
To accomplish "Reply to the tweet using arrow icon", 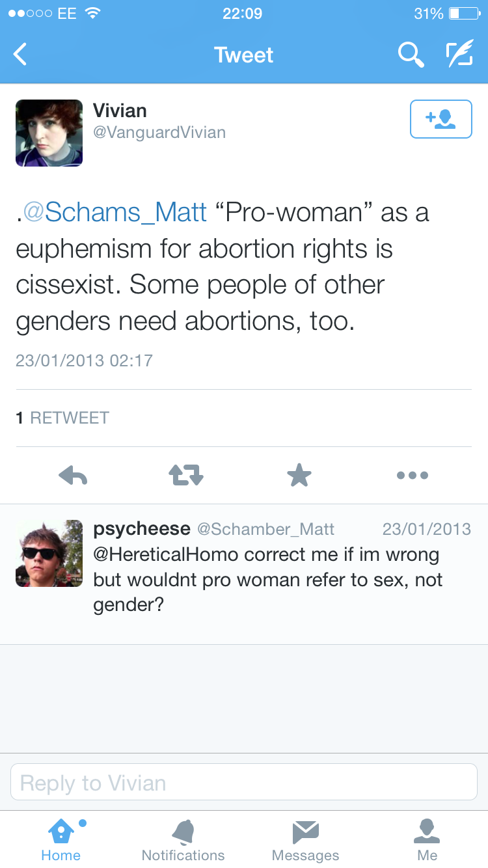I will pyautogui.click(x=73, y=476).
